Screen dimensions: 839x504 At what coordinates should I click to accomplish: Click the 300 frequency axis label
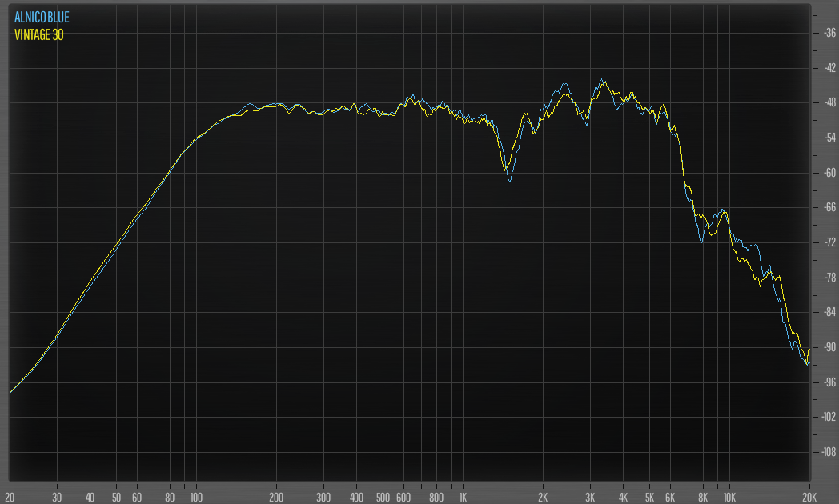[323, 497]
